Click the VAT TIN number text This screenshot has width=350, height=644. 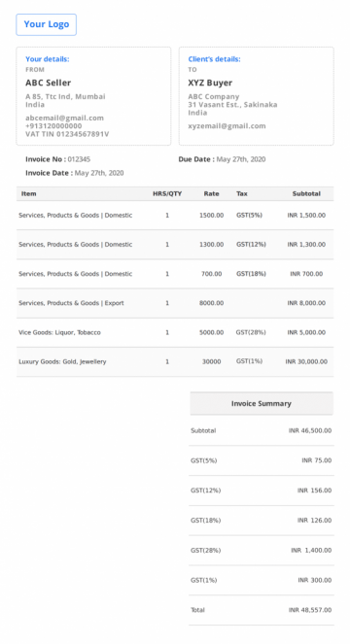point(67,134)
